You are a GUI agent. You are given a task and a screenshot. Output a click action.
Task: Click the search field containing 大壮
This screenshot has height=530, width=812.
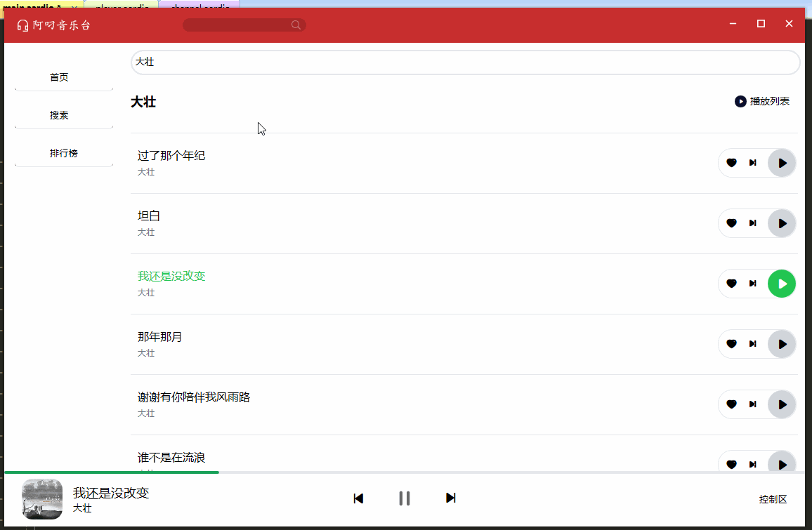(465, 62)
